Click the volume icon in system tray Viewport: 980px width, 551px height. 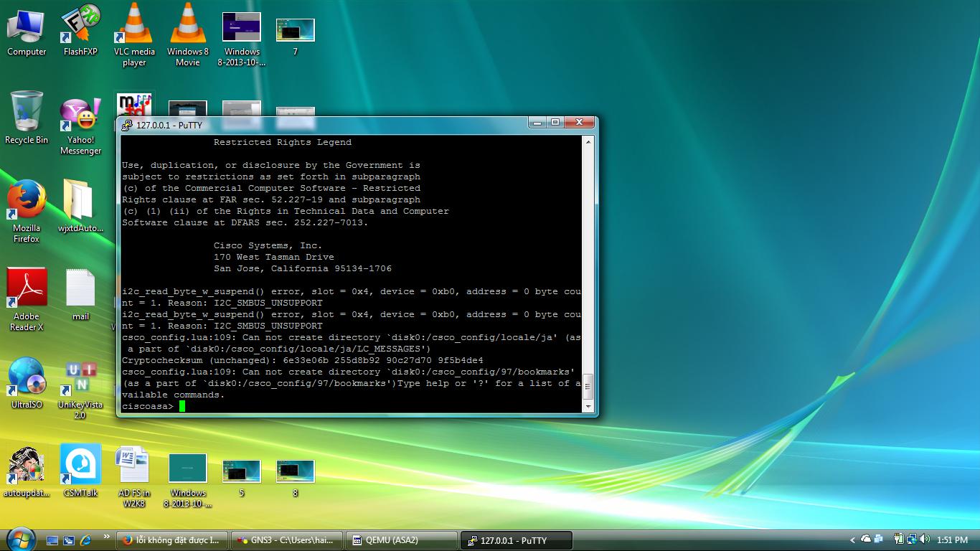coord(925,540)
